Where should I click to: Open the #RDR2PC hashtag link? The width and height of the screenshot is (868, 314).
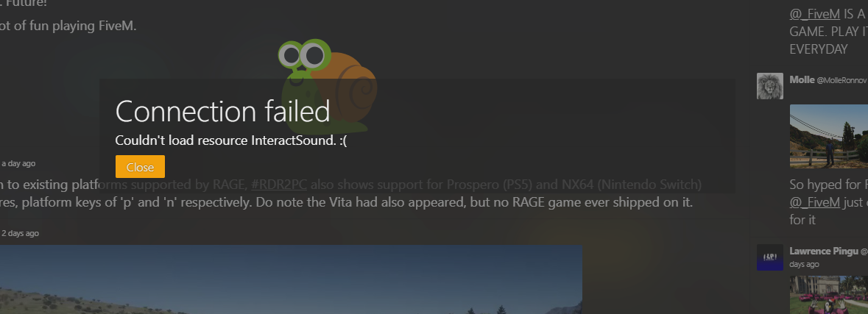[x=279, y=184]
